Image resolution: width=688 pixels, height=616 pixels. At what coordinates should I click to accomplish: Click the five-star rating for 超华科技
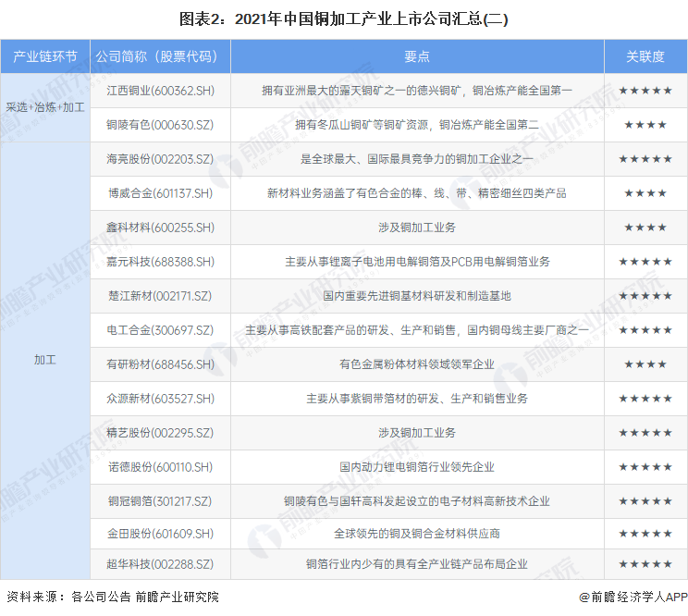tap(645, 564)
